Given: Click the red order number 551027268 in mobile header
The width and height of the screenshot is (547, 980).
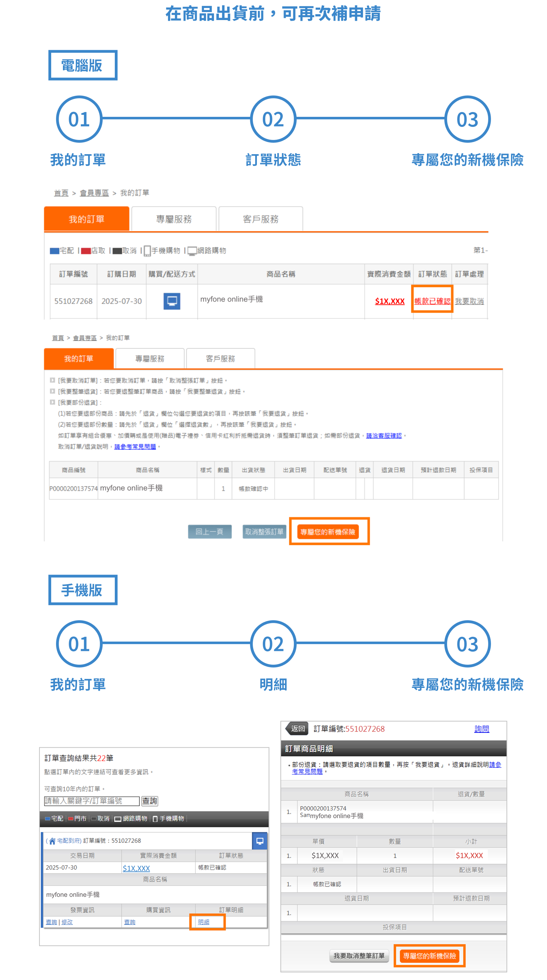Looking at the screenshot, I should (365, 729).
